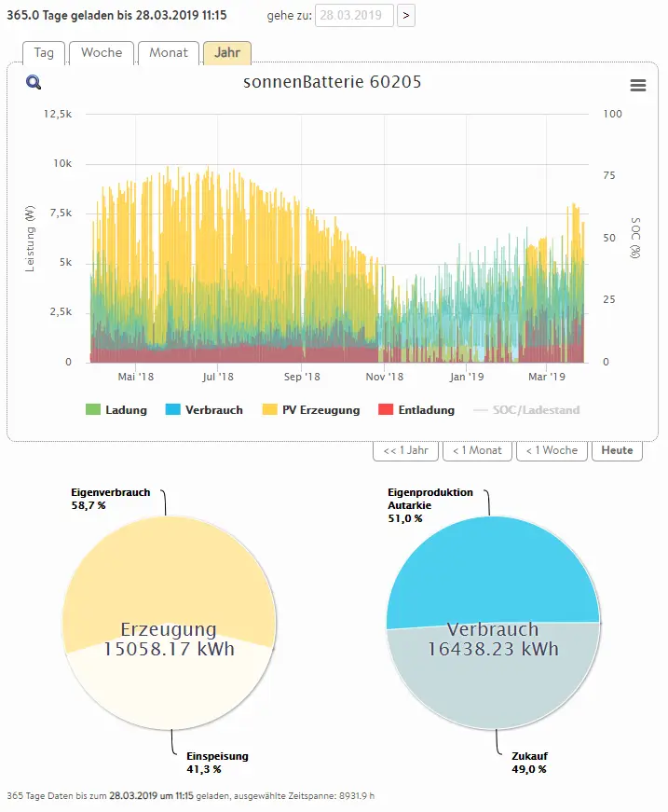668x812 pixels.
Task: Switch to the Woche tab
Action: (x=102, y=53)
